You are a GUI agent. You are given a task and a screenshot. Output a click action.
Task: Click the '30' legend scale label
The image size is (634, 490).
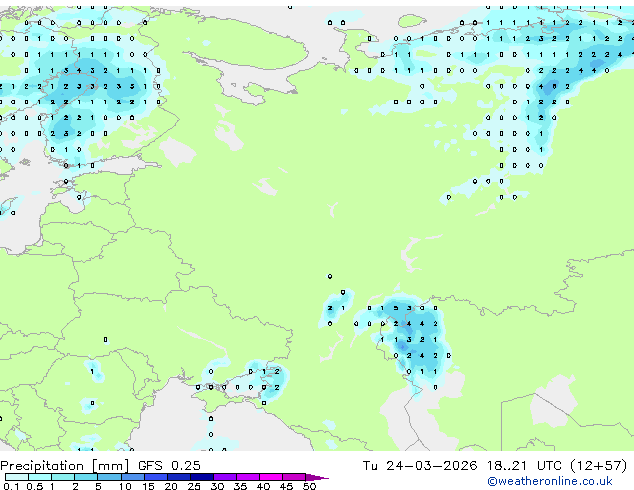click(217, 486)
